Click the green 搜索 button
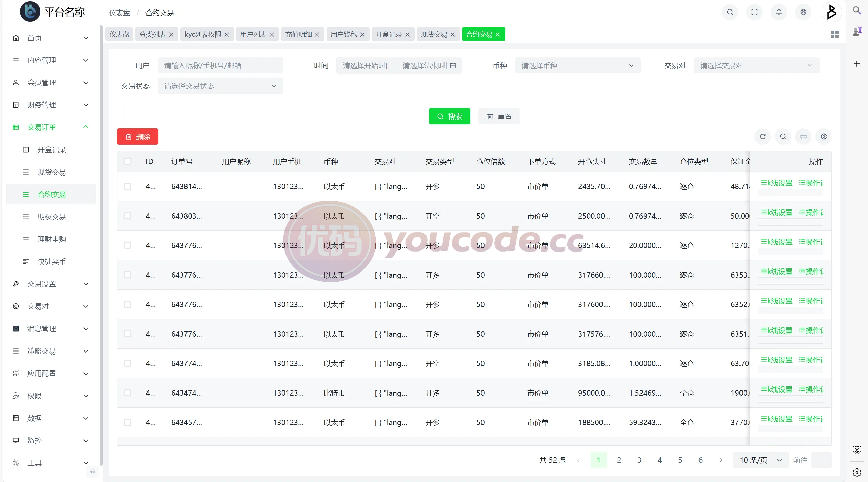 449,116
